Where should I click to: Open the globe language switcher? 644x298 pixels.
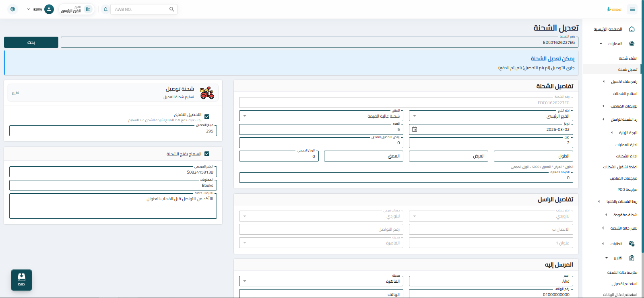click(x=13, y=9)
